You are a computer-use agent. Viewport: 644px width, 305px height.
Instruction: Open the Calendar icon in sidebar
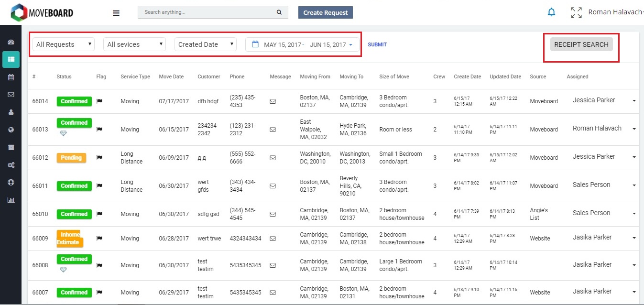(x=11, y=77)
